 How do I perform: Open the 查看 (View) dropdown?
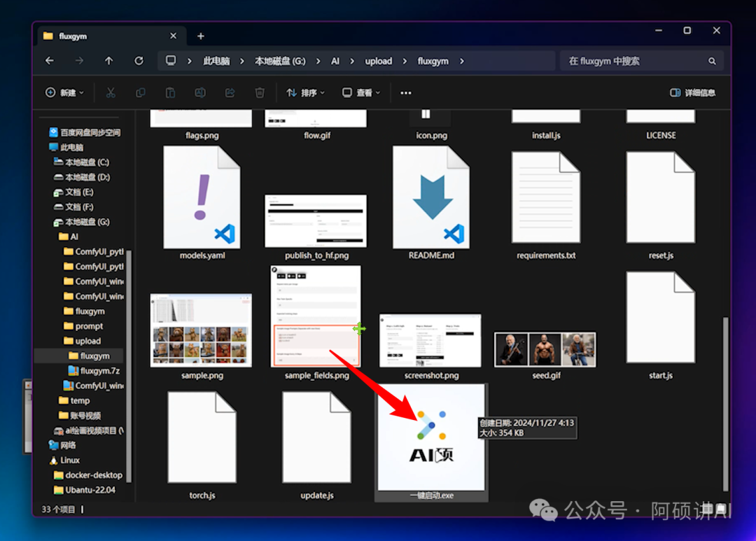point(361,92)
